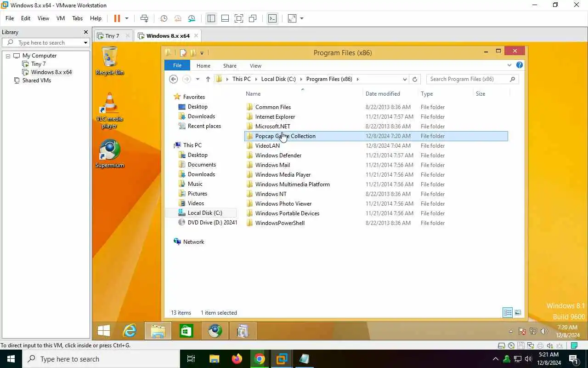Open the VMware VM menu
The height and width of the screenshot is (368, 588).
pos(60,18)
